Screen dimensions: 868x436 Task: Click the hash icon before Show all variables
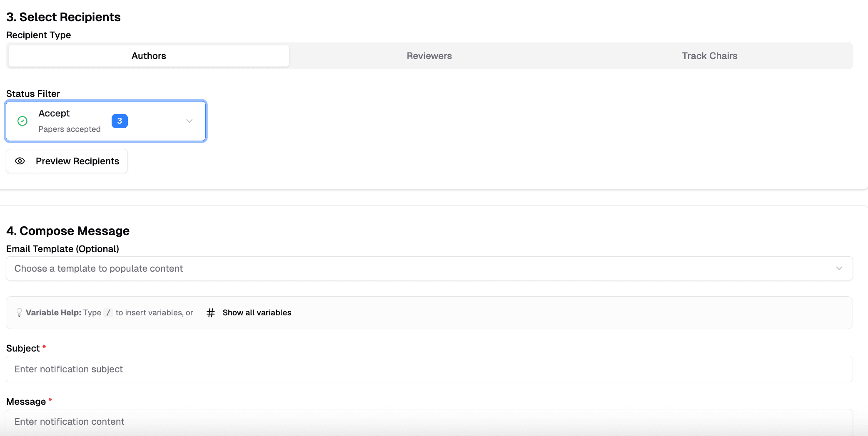tap(211, 312)
